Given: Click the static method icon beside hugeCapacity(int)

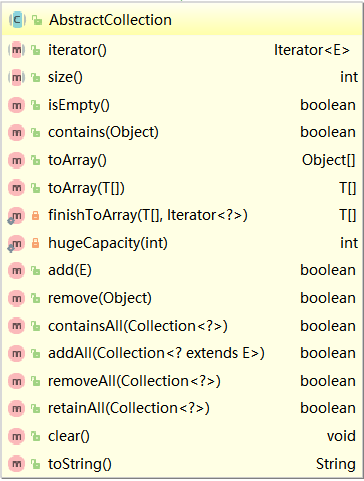Looking at the screenshot, I should pyautogui.click(x=16, y=244).
